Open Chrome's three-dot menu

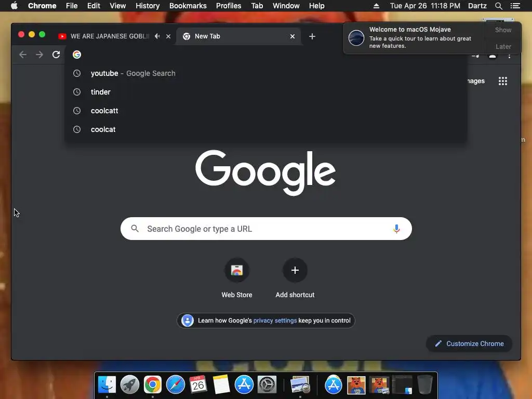[x=509, y=56]
